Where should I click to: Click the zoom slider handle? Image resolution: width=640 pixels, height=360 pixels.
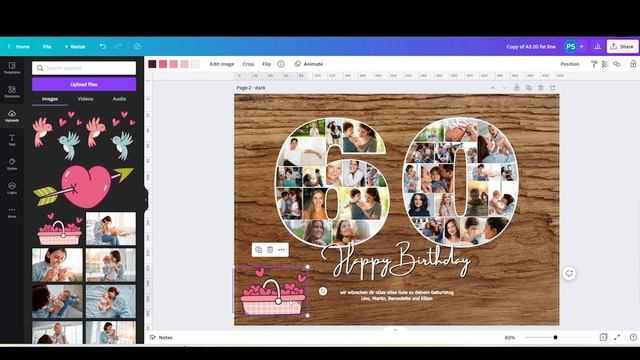[555, 337]
